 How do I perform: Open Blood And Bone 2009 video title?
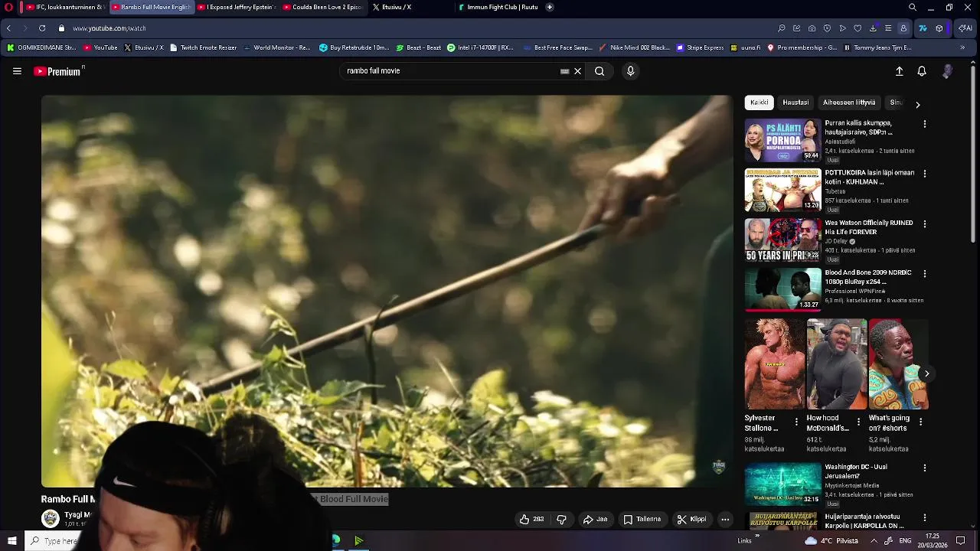pyautogui.click(x=867, y=277)
